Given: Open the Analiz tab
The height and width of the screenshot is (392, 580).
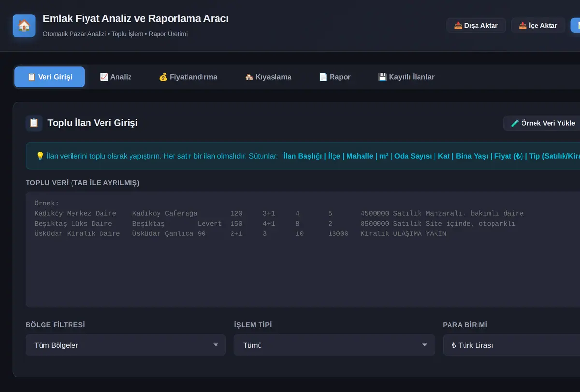Looking at the screenshot, I should [116, 77].
